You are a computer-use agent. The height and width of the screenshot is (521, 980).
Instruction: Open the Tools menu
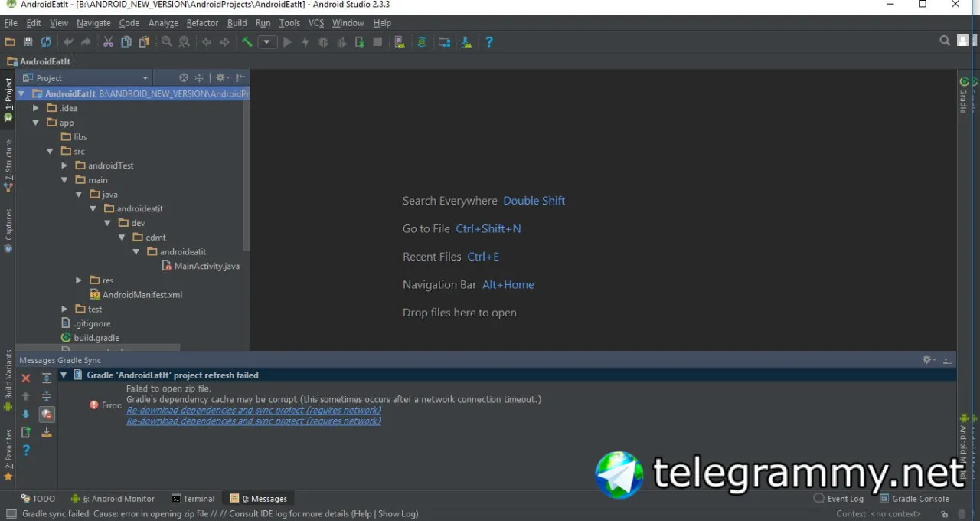[x=289, y=23]
